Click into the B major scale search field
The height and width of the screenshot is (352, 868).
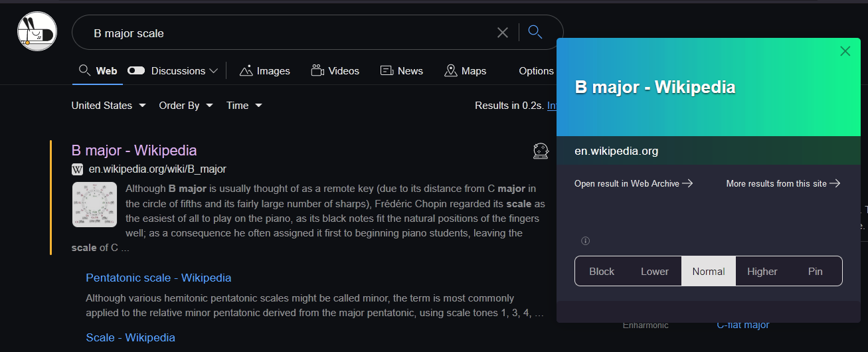(286, 33)
